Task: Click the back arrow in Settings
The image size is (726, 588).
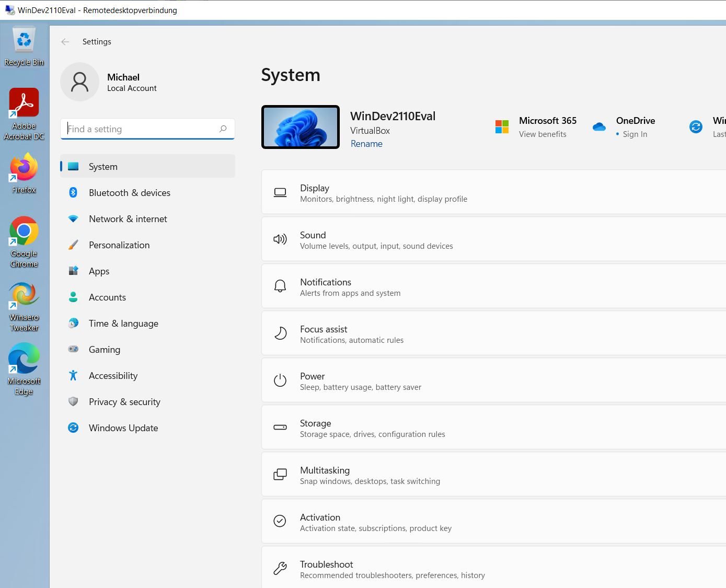Action: (65, 42)
